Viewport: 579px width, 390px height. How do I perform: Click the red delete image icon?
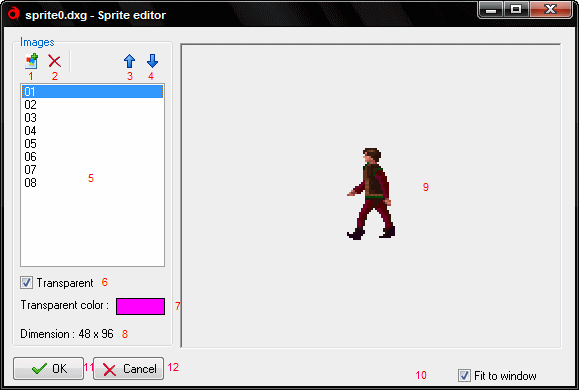54,61
